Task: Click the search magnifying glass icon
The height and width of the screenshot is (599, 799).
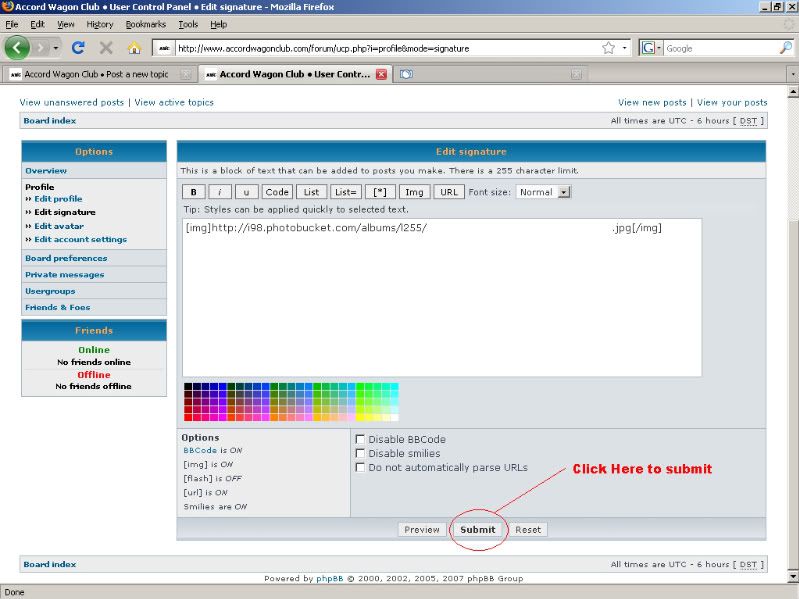Action: [x=785, y=48]
